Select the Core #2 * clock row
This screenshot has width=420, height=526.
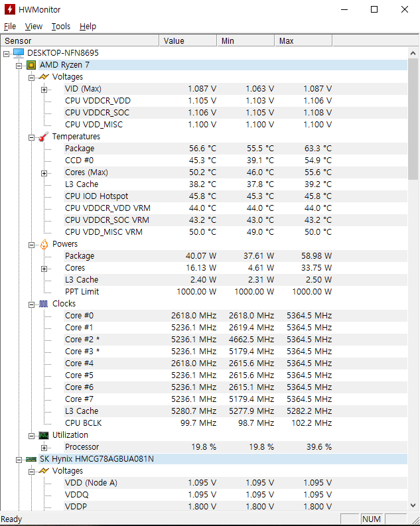coord(236,340)
